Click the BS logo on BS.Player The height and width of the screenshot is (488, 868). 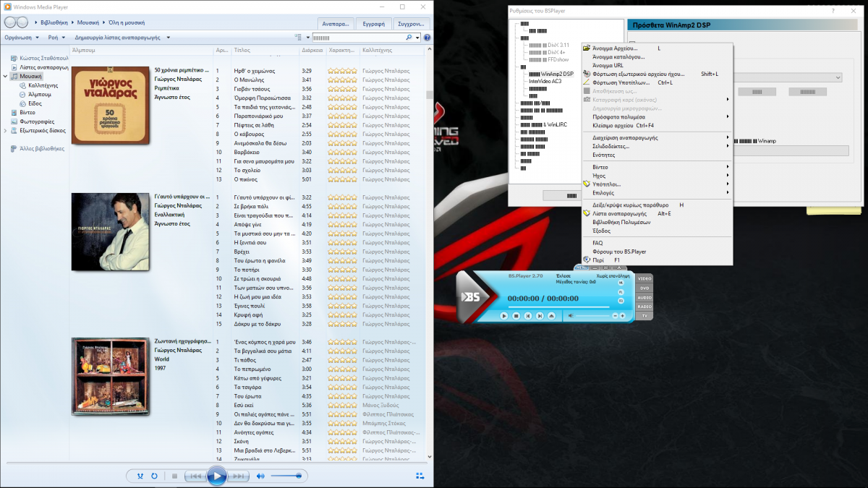point(472,296)
